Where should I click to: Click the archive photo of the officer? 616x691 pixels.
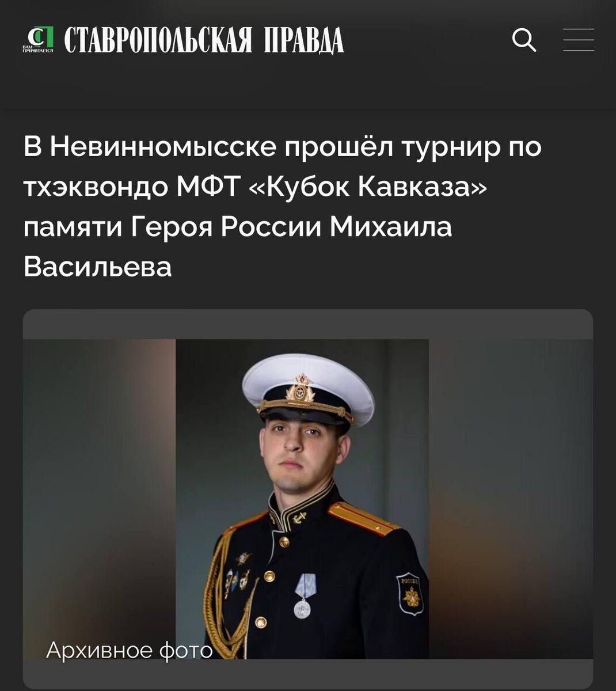tap(302, 499)
